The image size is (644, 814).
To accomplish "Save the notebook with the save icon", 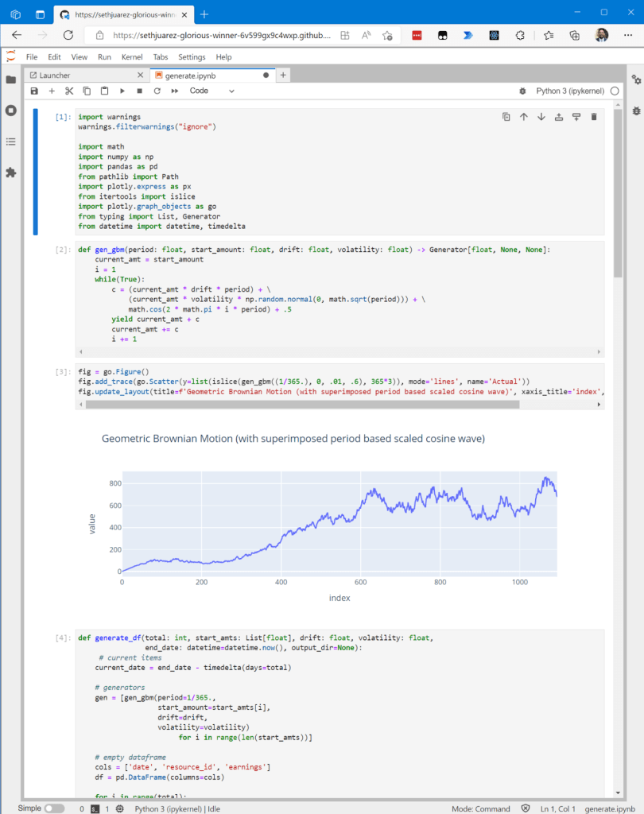I will point(34,91).
